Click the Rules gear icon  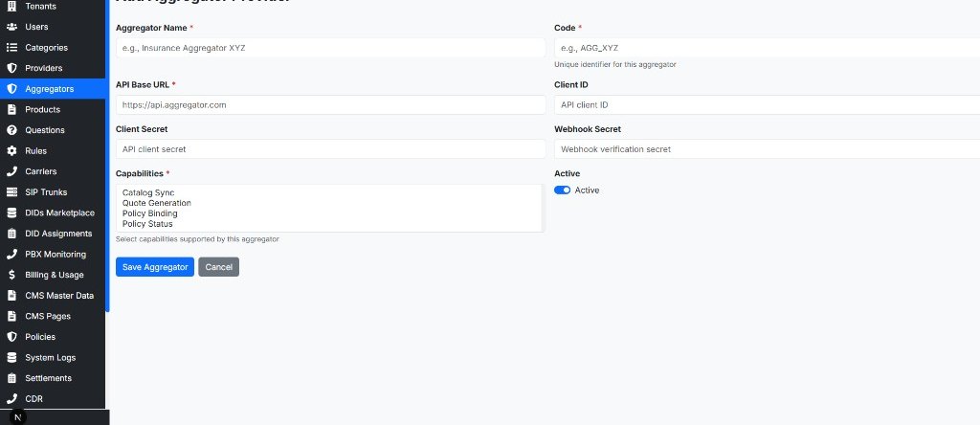11,150
